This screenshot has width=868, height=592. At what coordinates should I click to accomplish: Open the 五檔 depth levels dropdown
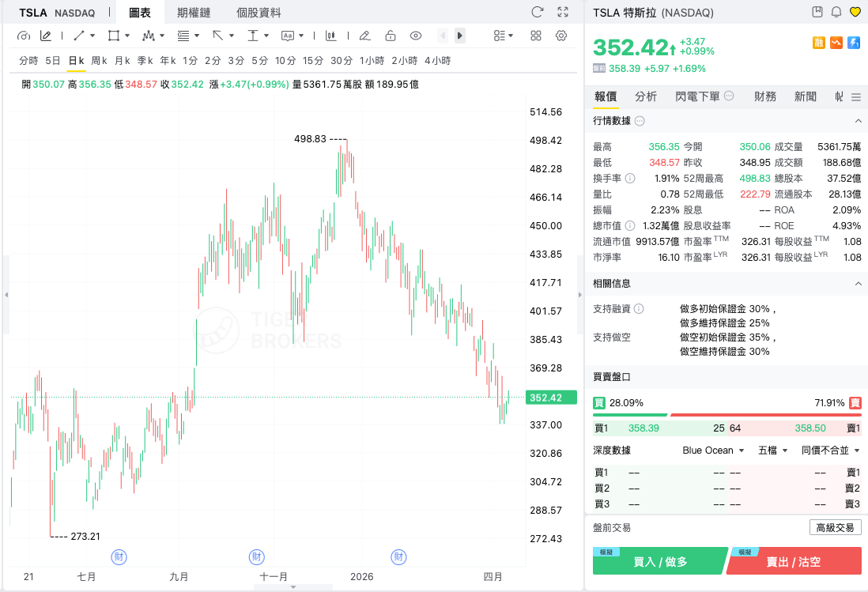pos(773,451)
